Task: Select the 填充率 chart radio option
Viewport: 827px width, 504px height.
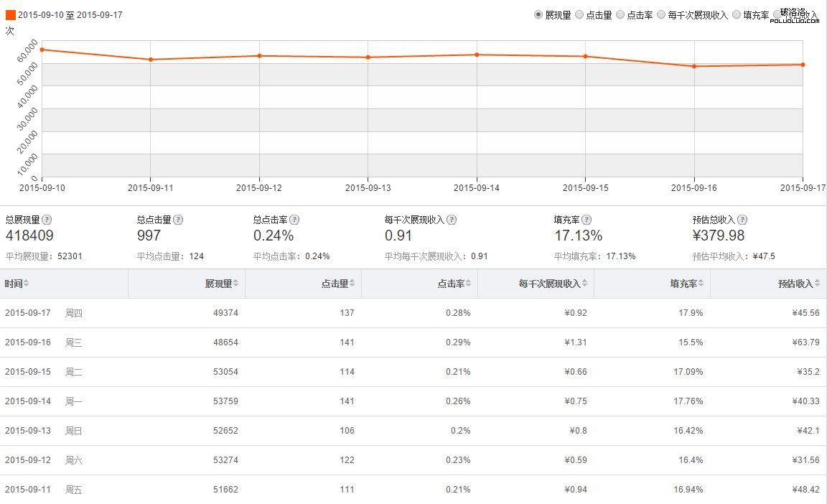Action: pyautogui.click(x=737, y=14)
